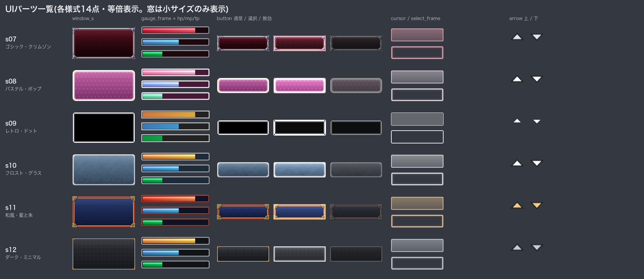Click the s07 red HP gauge

[x=175, y=30]
